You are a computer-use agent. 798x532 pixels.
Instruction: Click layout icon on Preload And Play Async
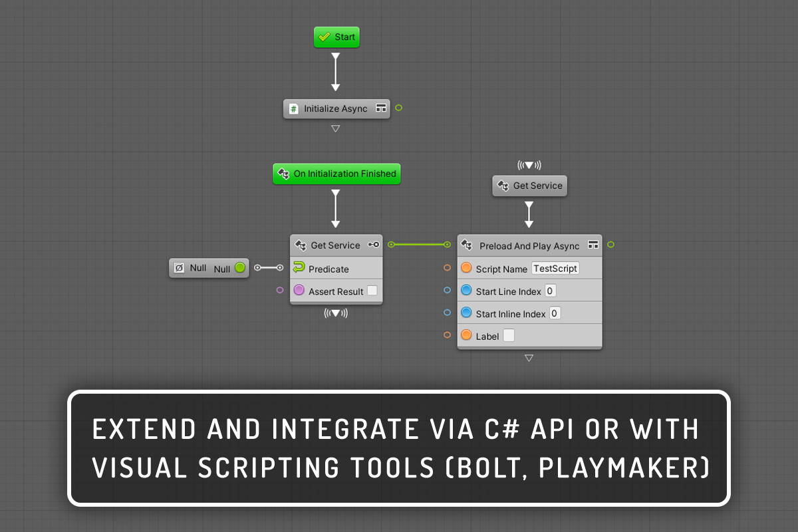click(x=593, y=245)
